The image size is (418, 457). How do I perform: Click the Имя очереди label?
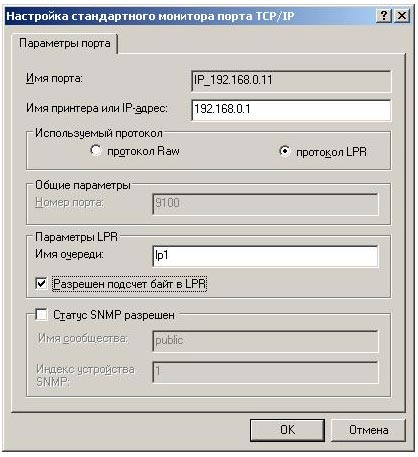(69, 254)
